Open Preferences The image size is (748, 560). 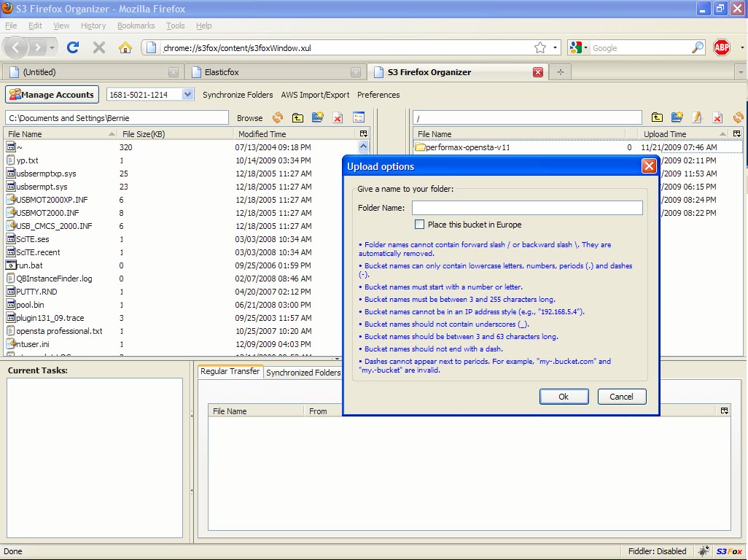coord(378,95)
